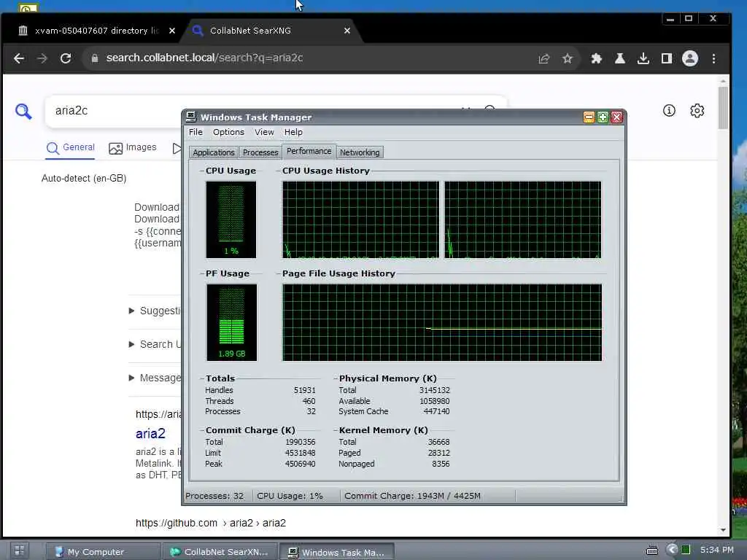747x560 pixels.
Task: Click the padlock site info icon
Action: [x=95, y=58]
